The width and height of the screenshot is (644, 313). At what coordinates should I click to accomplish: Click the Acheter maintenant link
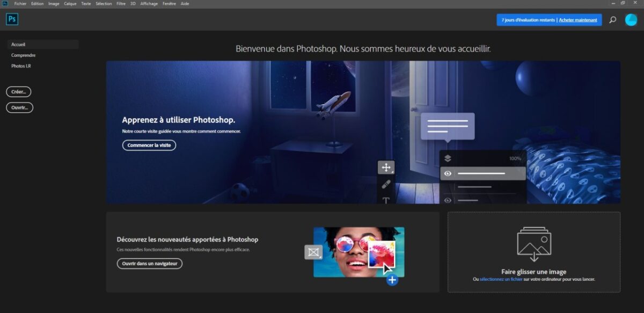pyautogui.click(x=578, y=20)
